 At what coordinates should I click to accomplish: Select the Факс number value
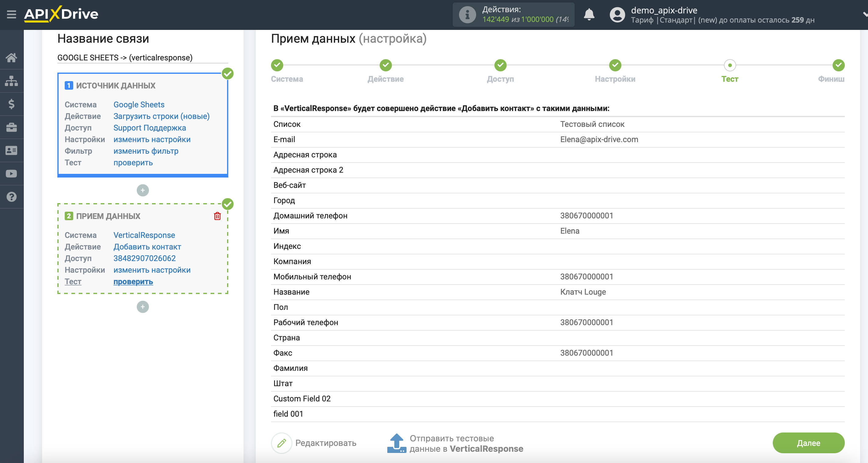[x=587, y=353]
